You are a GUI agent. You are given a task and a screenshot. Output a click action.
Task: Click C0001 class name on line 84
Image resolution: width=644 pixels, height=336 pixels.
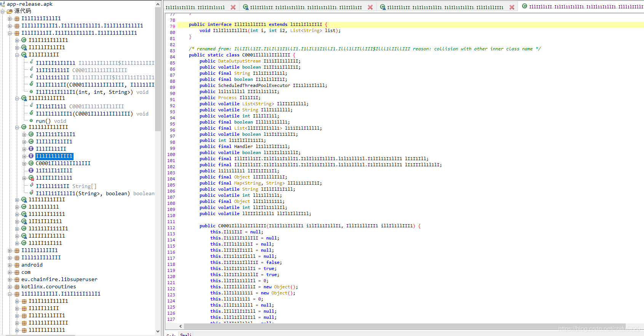point(266,55)
